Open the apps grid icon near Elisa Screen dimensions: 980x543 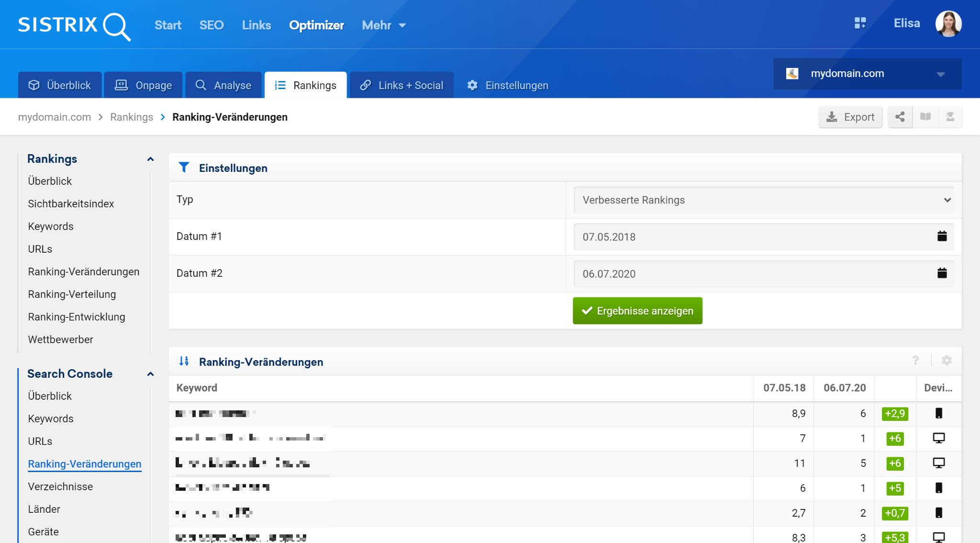pyautogui.click(x=860, y=23)
